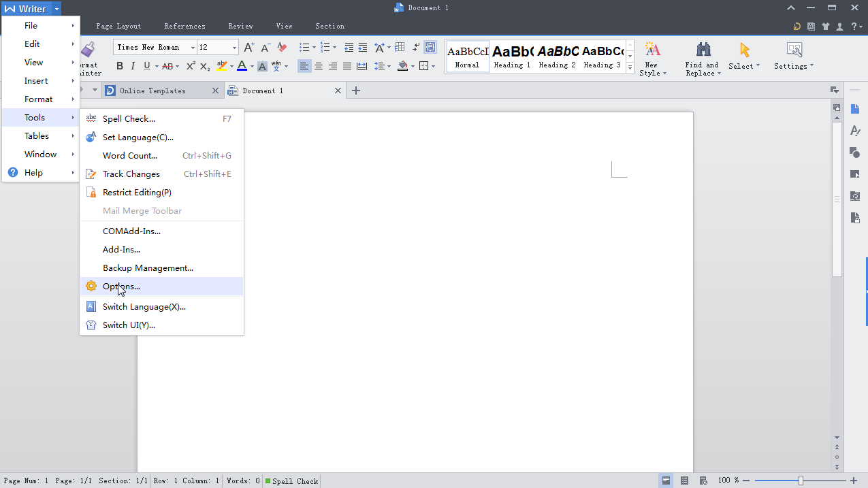The image size is (868, 488).
Task: Click the zoom slider handle
Action: [801, 481]
